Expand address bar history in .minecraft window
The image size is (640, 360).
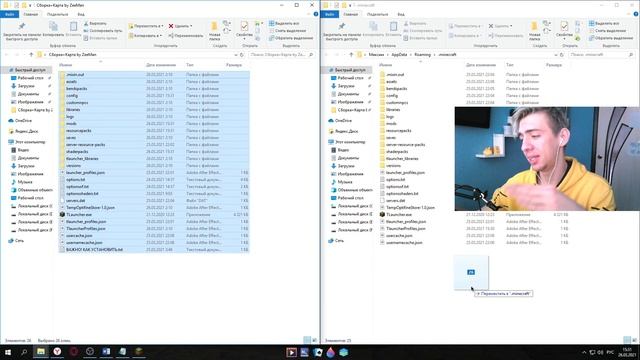tap(556, 54)
